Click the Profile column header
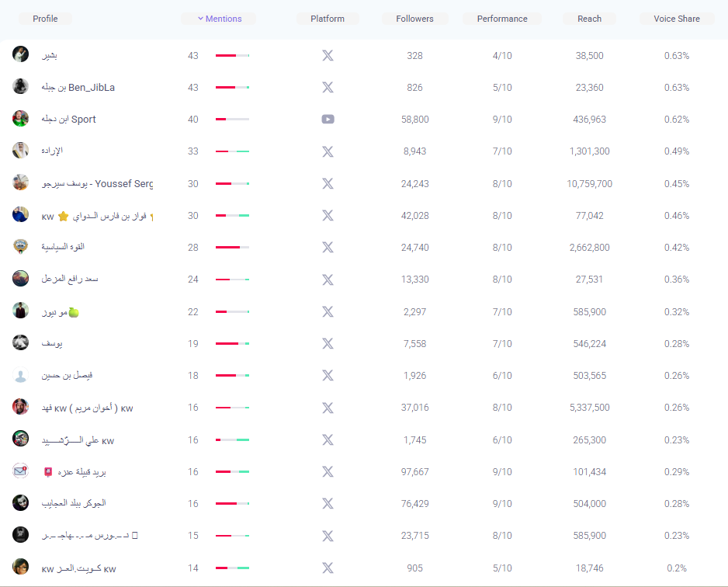The height and width of the screenshot is (587, 728). [x=45, y=19]
